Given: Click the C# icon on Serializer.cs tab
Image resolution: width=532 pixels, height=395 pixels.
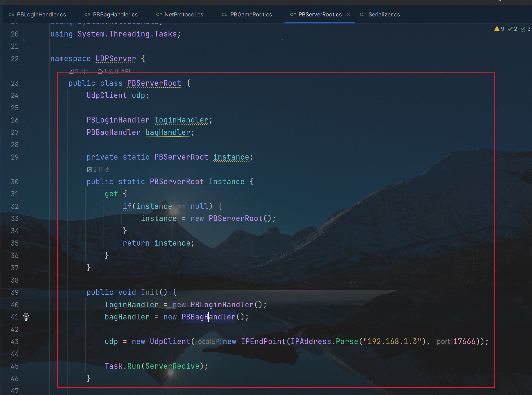Looking at the screenshot, I should click(363, 14).
